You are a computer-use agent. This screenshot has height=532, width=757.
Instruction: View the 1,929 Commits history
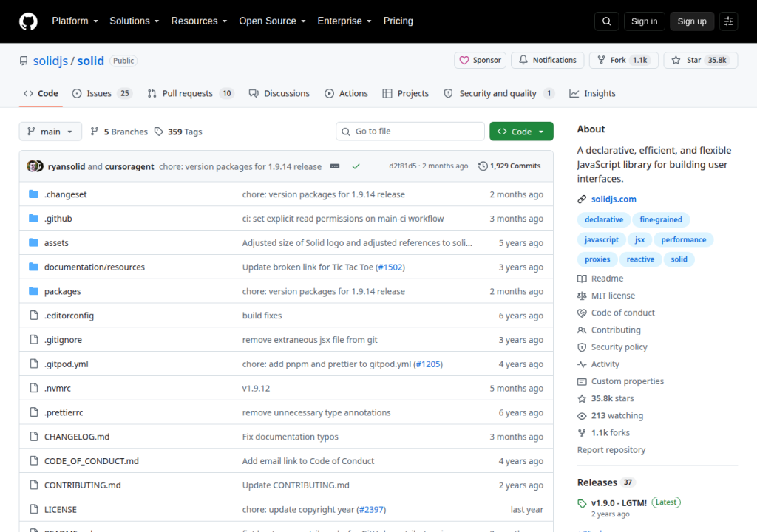[509, 166]
